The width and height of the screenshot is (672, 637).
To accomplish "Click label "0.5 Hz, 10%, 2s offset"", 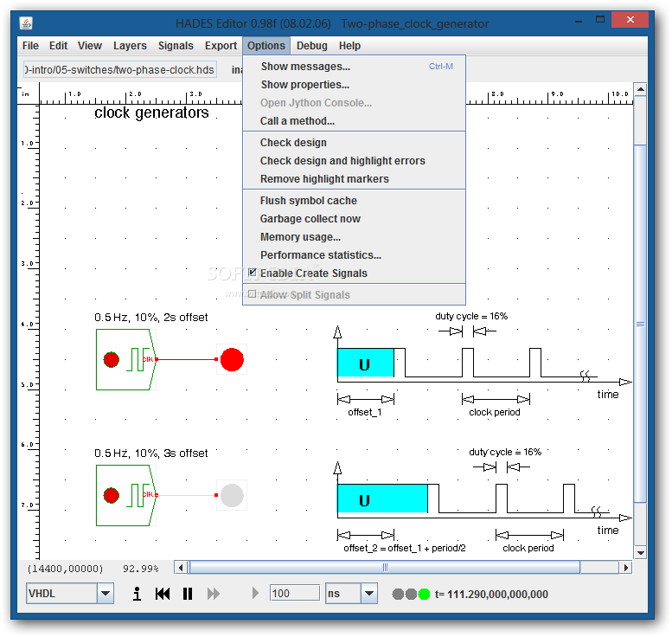I will click(x=150, y=318).
